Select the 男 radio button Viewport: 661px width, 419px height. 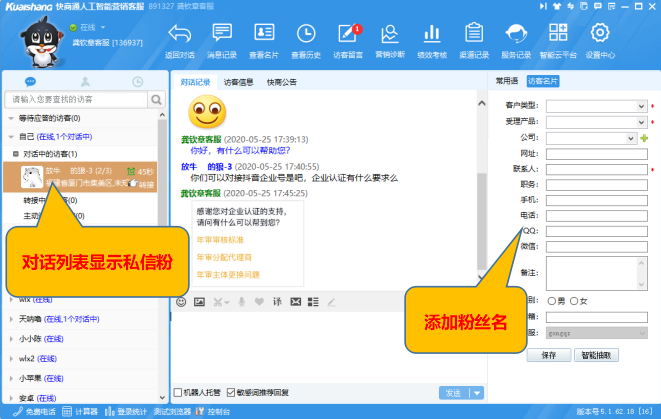coord(551,301)
